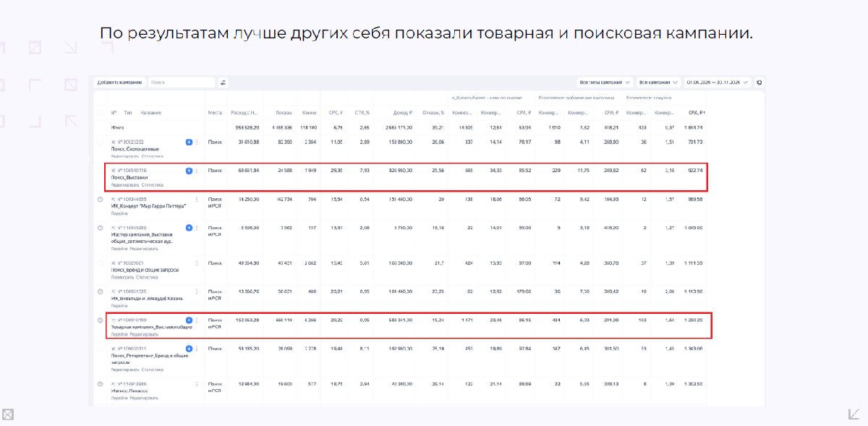
Task: Click the clock status icon on Иммерс.Пикассо row
Action: click(x=100, y=383)
